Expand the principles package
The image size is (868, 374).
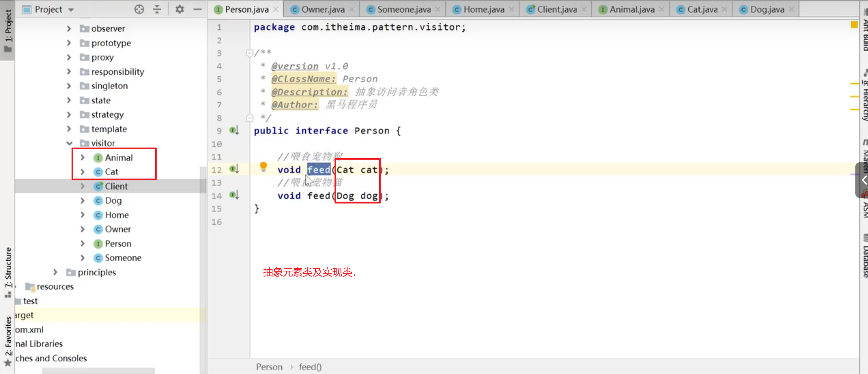pos(55,272)
